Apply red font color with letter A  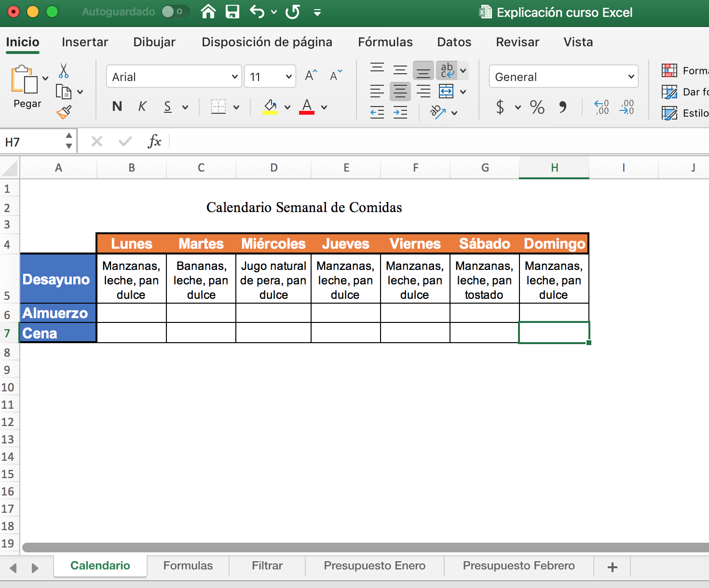point(307,107)
